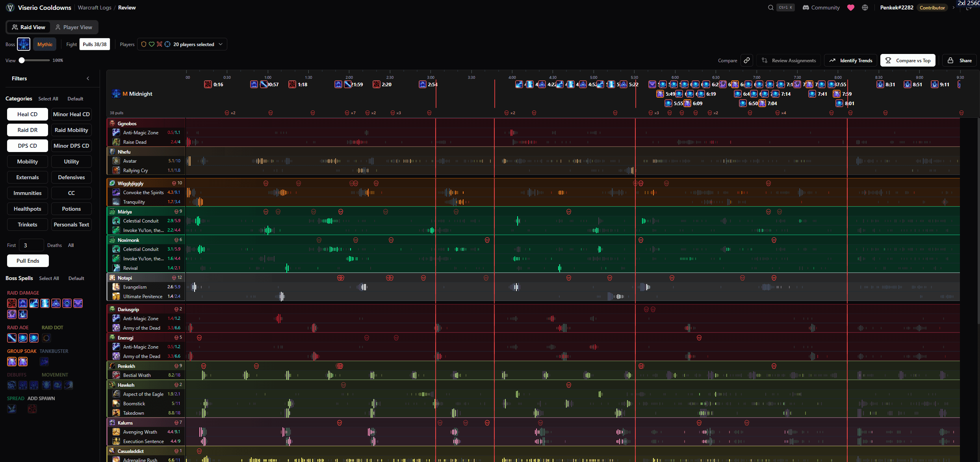The image size is (980, 462).
Task: Adjust the View zoom slider handle
Action: pyautogui.click(x=22, y=60)
